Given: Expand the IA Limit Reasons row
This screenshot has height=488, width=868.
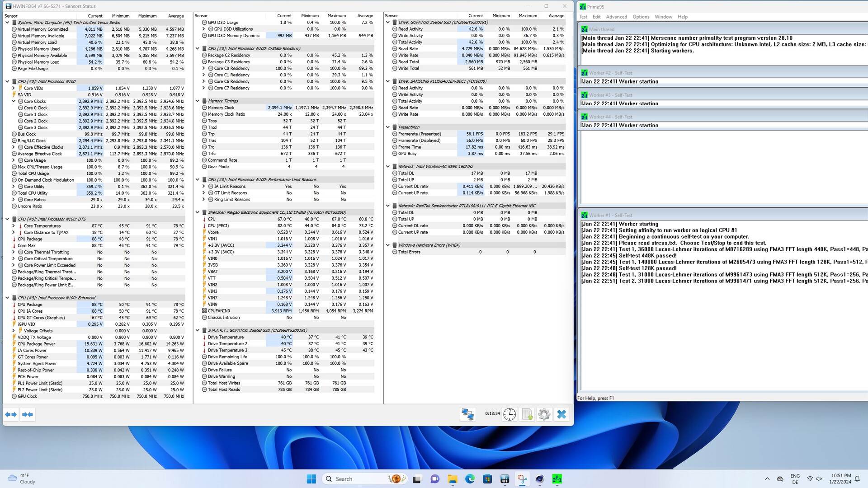Looking at the screenshot, I should pos(204,186).
